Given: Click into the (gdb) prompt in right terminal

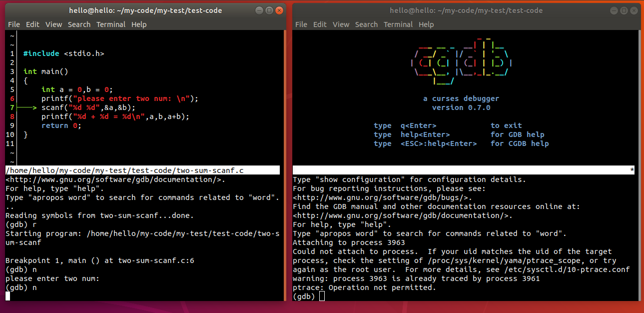Looking at the screenshot, I should [x=321, y=296].
